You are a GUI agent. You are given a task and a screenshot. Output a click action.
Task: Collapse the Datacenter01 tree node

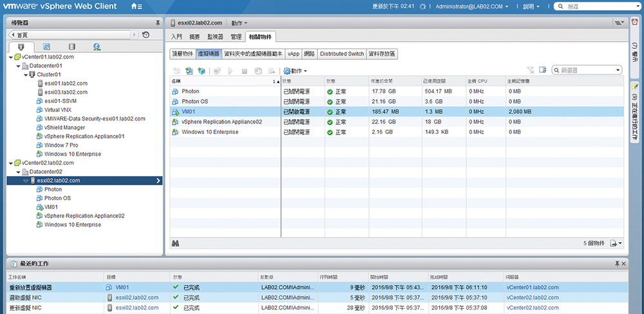point(19,66)
